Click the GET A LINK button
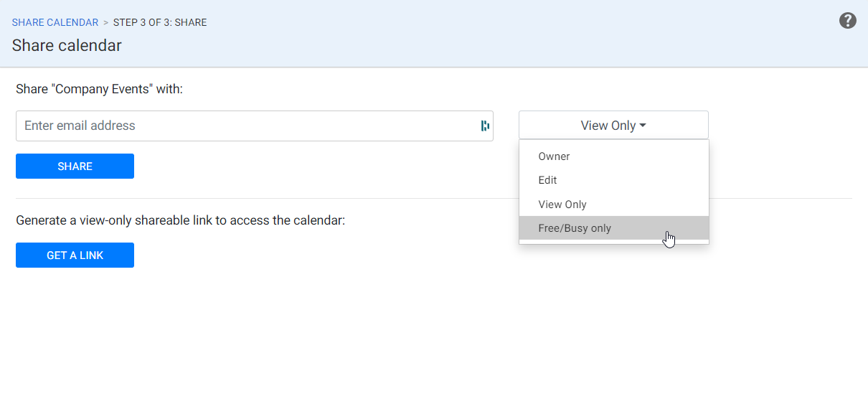Viewport: 868px width, 399px height. click(75, 255)
